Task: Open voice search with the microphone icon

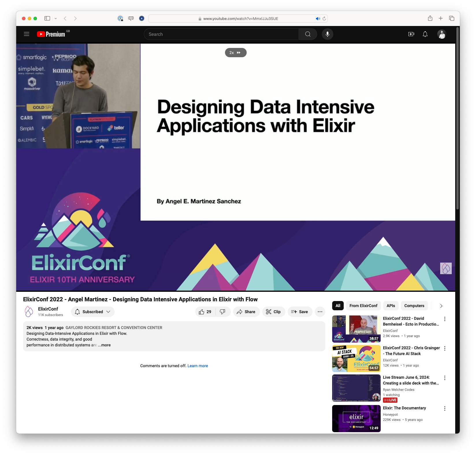Action: pos(327,34)
